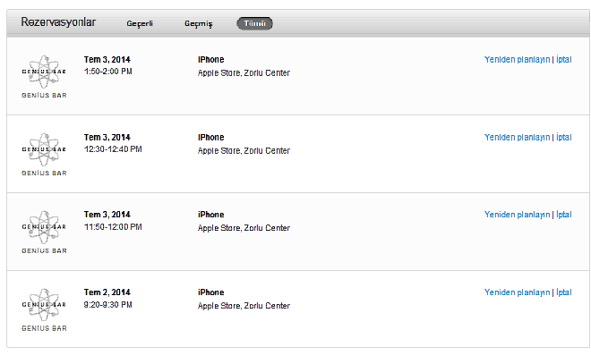The width and height of the screenshot is (591, 364).
Task: Click the Rezervasyonlar heading
Action: click(58, 22)
